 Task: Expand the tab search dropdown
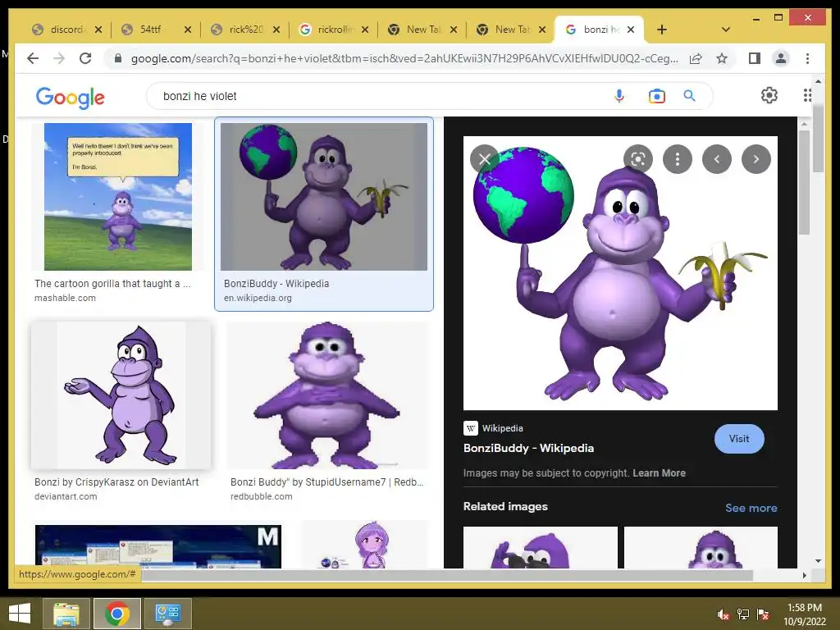tap(726, 30)
